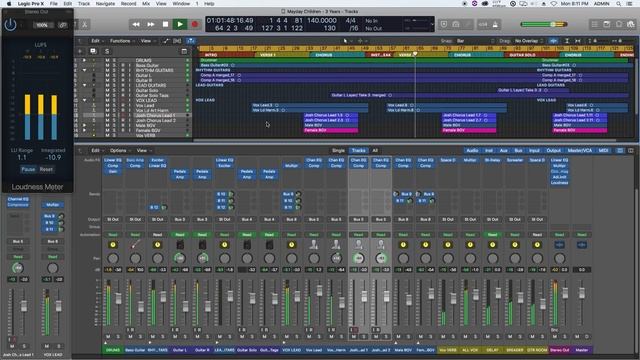Click the waveform zoom icon in Tracks toolbar
This screenshot has width=640, height=360.
(553, 41)
